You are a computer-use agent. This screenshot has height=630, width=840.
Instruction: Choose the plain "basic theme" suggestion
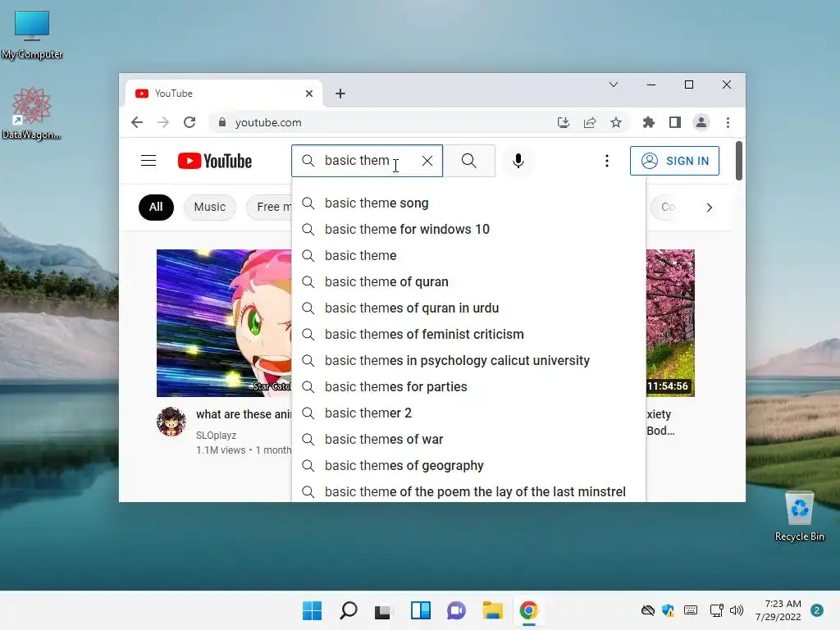[x=468, y=256]
